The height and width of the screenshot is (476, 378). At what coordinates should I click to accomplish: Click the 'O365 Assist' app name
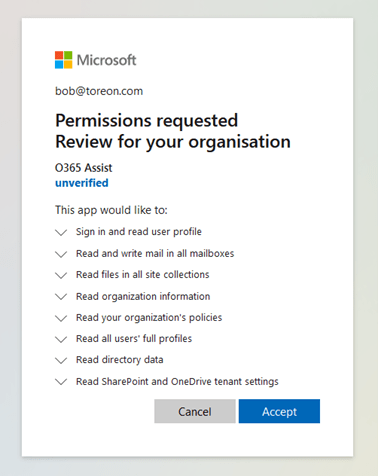tap(84, 168)
